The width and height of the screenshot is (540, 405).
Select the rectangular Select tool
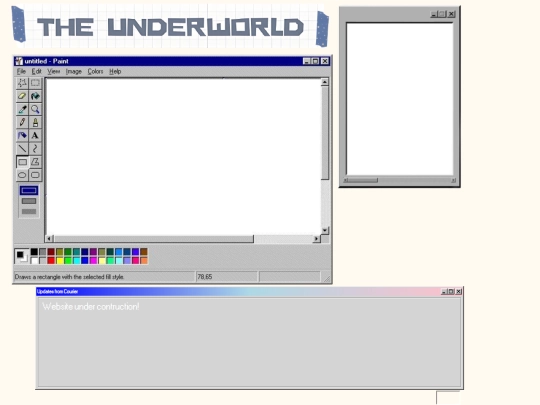[35, 83]
